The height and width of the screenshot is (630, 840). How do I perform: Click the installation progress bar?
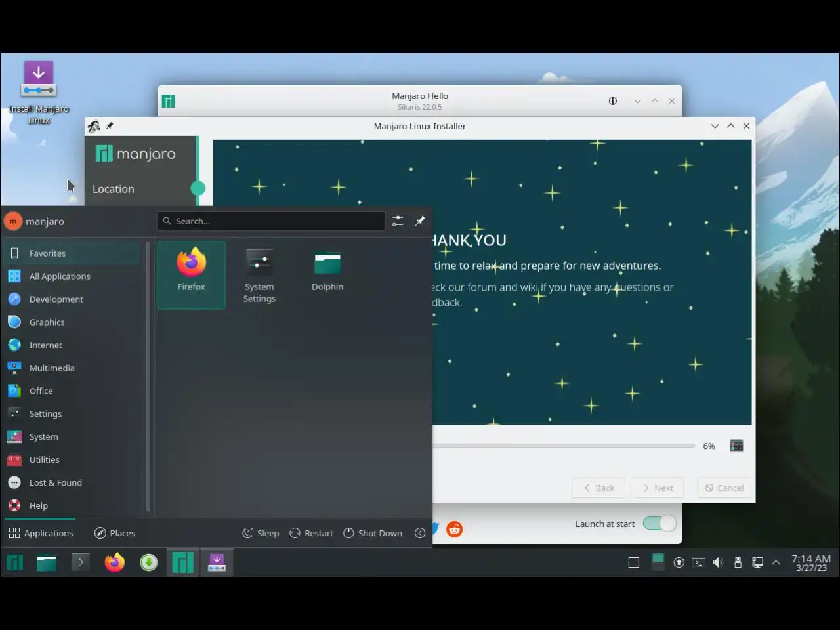[x=564, y=446]
